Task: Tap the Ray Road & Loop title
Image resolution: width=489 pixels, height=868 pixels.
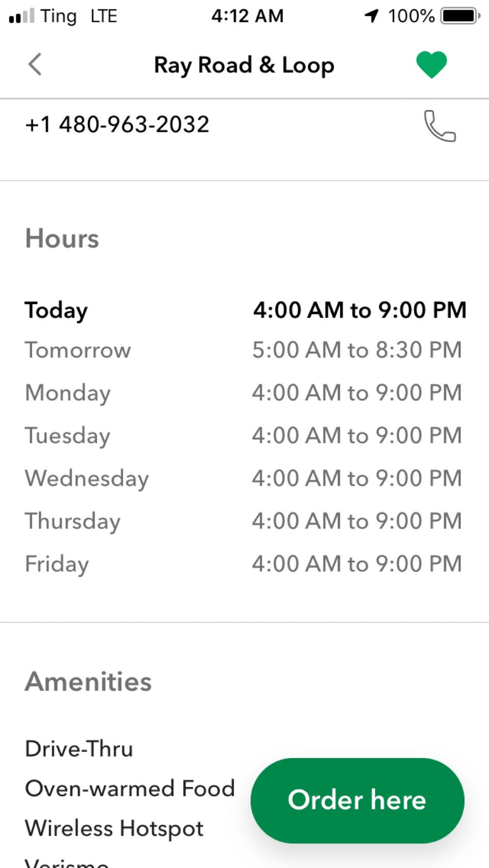Action: pos(244,65)
